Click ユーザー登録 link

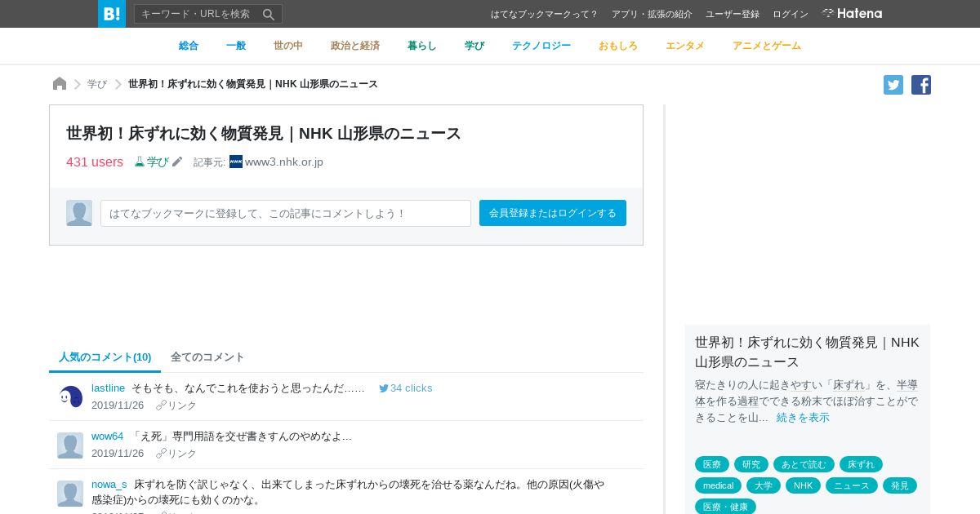733,14
